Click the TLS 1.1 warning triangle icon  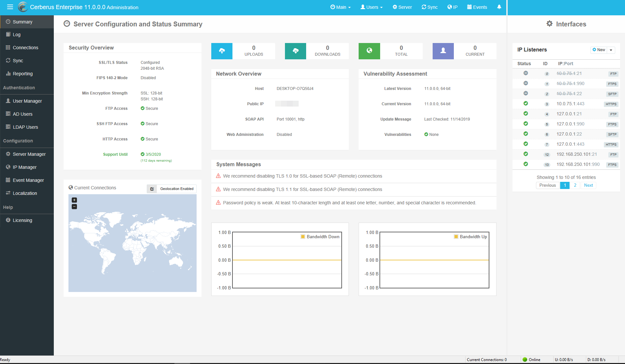tap(218, 189)
